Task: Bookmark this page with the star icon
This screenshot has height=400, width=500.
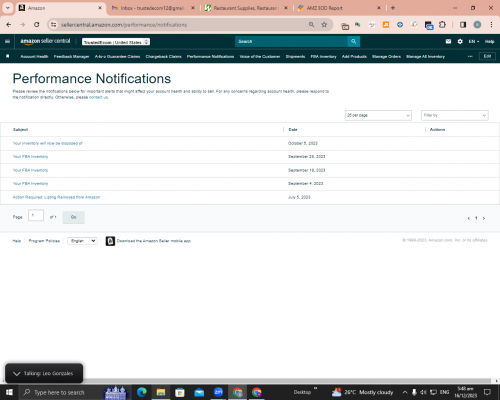Action: 324,25
